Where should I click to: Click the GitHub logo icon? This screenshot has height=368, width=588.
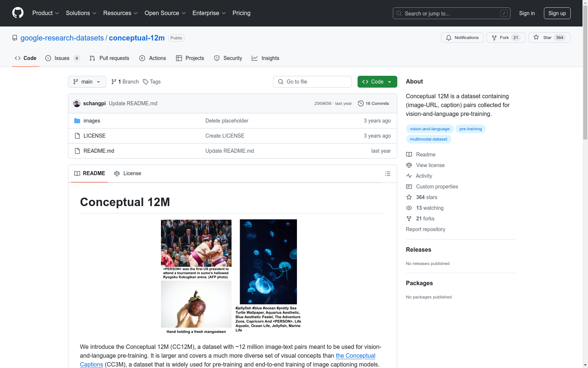[x=18, y=13]
